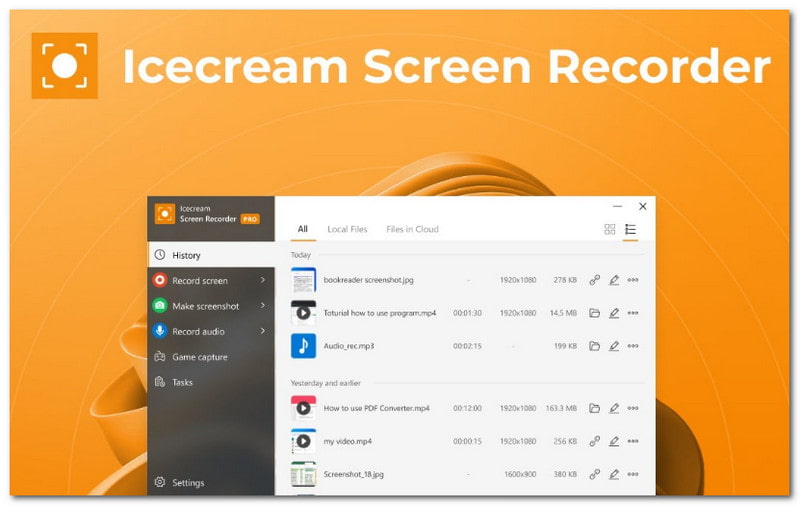This screenshot has height=506, width=800.
Task: Click the green Make screenshot camera icon
Action: [x=160, y=306]
